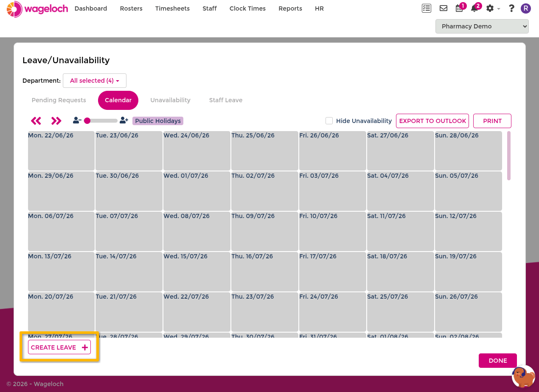539x392 pixels.
Task: Open the calendar icon with badge 1
Action: 459,8
